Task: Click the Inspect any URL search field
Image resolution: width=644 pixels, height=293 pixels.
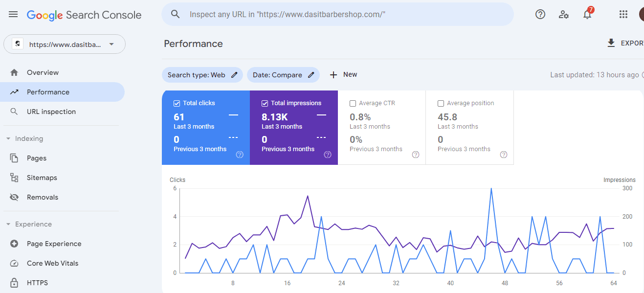Action: point(337,14)
